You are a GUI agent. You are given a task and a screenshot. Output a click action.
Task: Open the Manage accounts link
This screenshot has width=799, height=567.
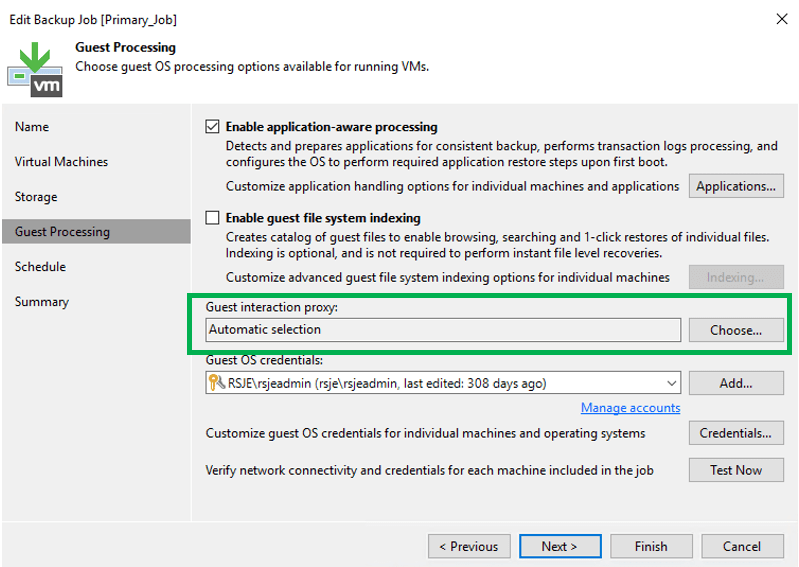click(x=630, y=408)
